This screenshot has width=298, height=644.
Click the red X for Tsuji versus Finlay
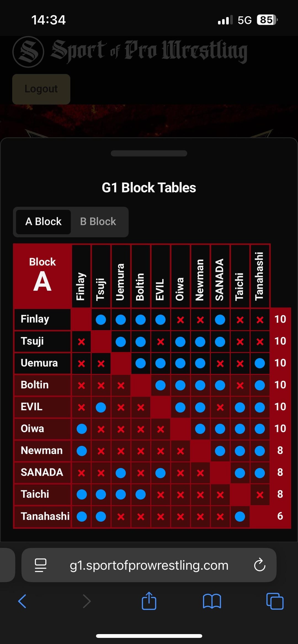point(81,342)
